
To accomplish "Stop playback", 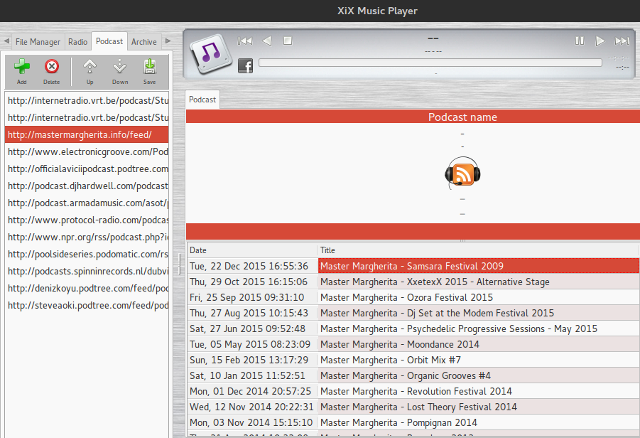I will [x=288, y=41].
